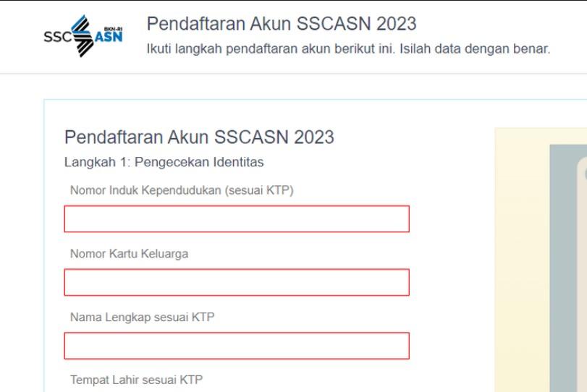The width and height of the screenshot is (587, 392).
Task: Focus the Nomor Induk Kependudukan input field
Action: (x=237, y=219)
